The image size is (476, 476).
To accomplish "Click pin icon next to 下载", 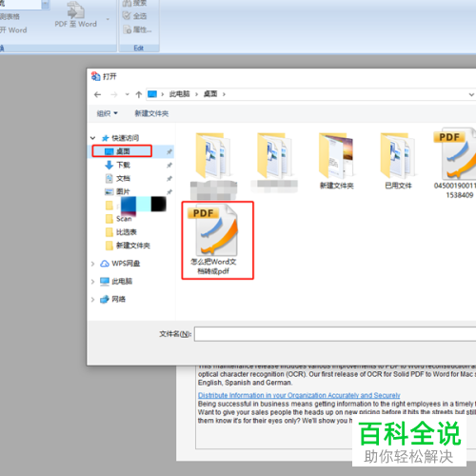I will tap(169, 165).
